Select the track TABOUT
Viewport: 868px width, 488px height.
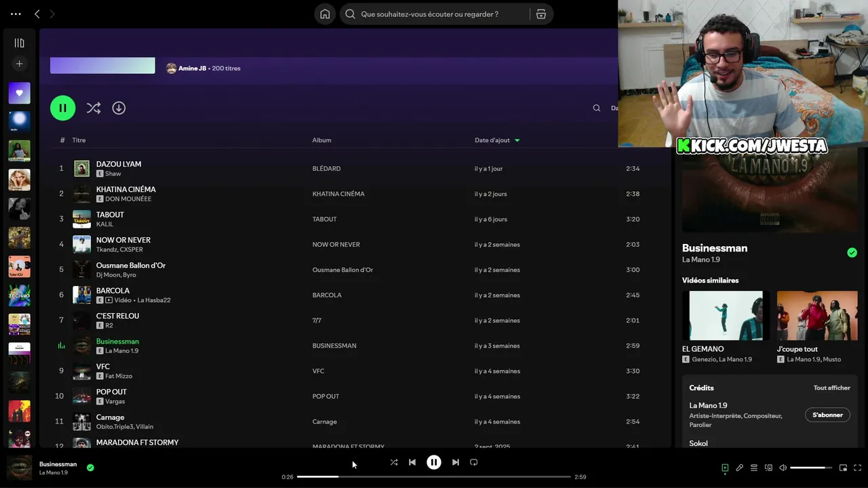click(x=110, y=215)
